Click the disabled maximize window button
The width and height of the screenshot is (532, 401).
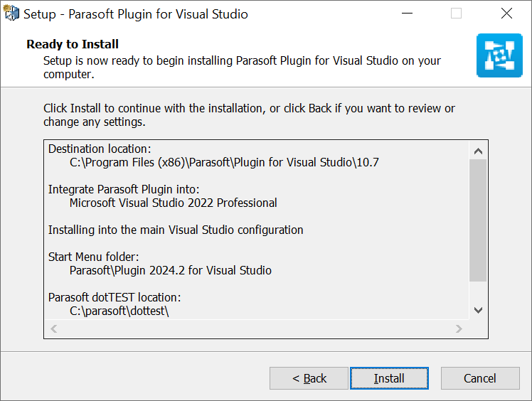pos(456,14)
